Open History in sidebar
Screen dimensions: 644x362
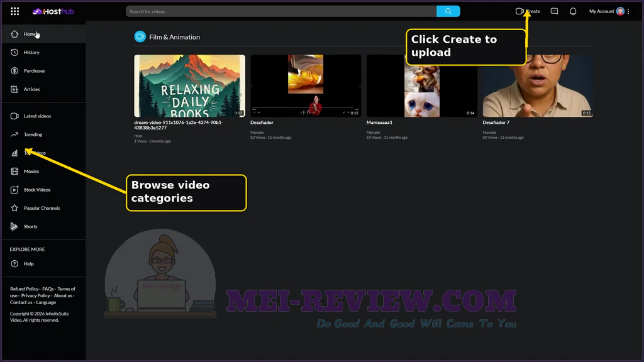point(31,53)
